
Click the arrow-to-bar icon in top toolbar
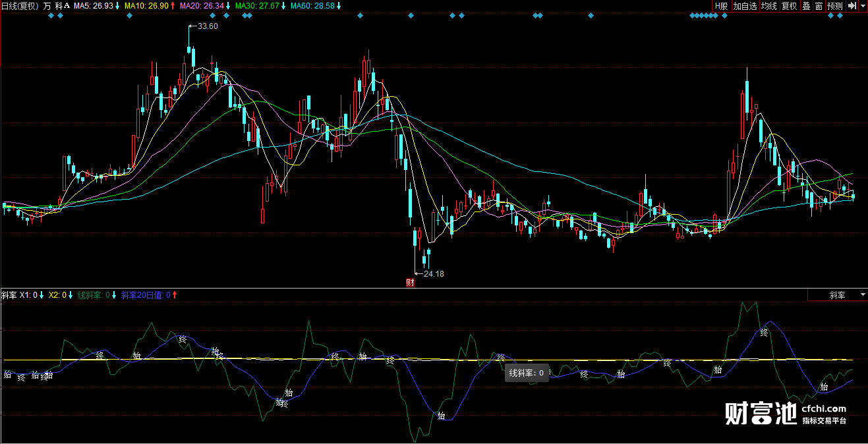[852, 6]
